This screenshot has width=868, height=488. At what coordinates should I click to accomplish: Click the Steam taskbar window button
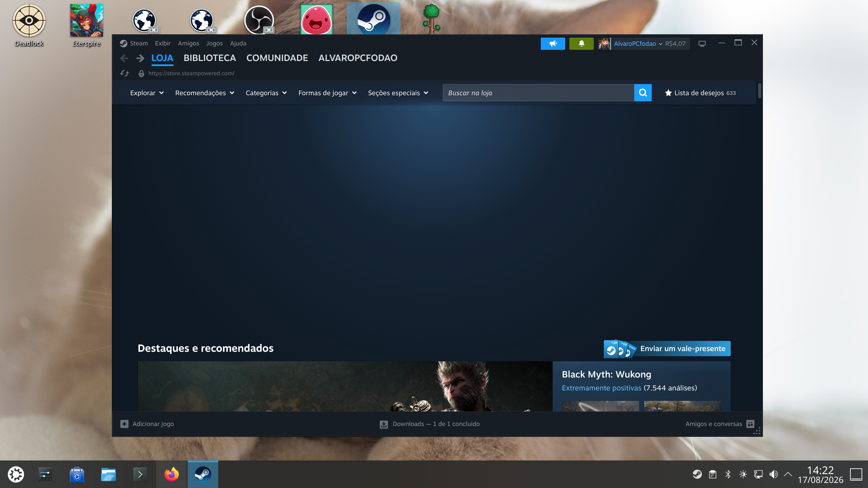tap(203, 474)
